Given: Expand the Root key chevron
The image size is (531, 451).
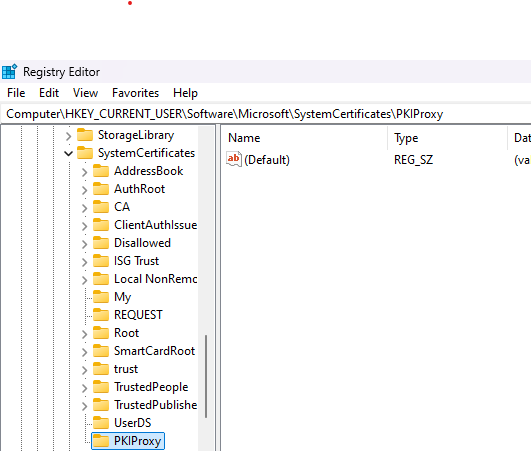Looking at the screenshot, I should tap(84, 334).
